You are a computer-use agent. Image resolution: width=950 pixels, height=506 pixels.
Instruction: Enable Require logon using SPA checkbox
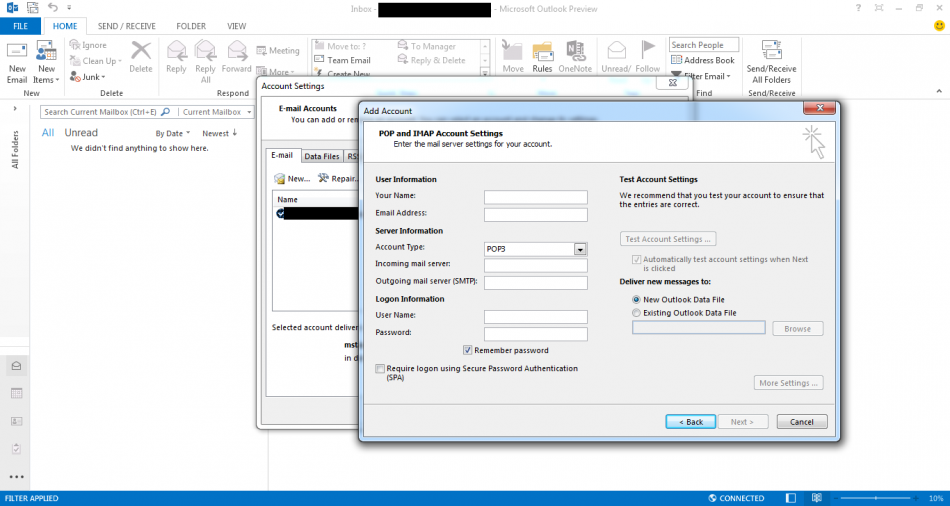point(380,368)
